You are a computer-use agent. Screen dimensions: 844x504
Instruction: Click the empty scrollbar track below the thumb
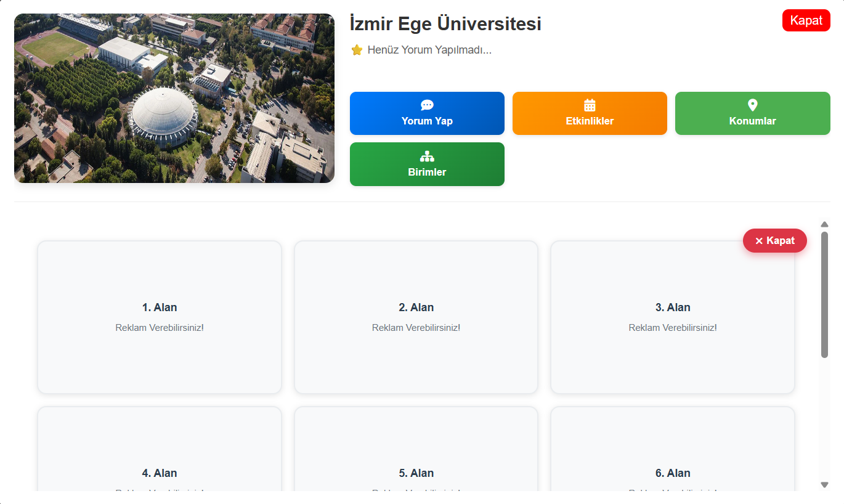(x=824, y=419)
